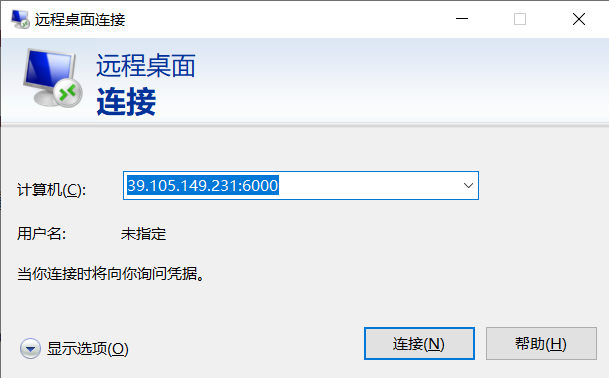Close the 远程桌面连接 dialog
Image resolution: width=609 pixels, height=378 pixels.
[579, 19]
